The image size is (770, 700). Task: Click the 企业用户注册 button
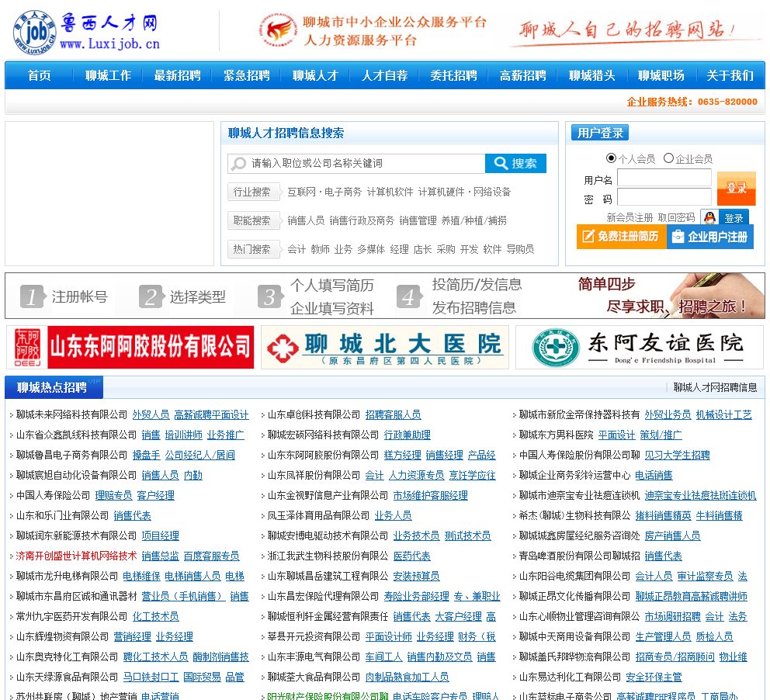710,237
